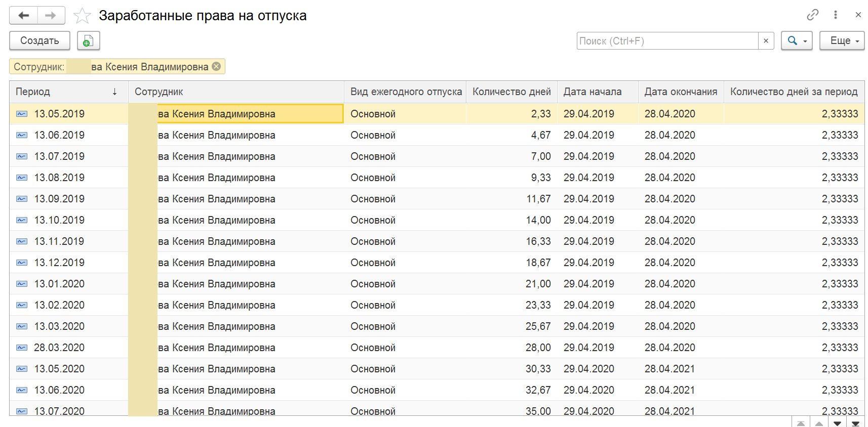Go forward with the right arrow button

[51, 15]
